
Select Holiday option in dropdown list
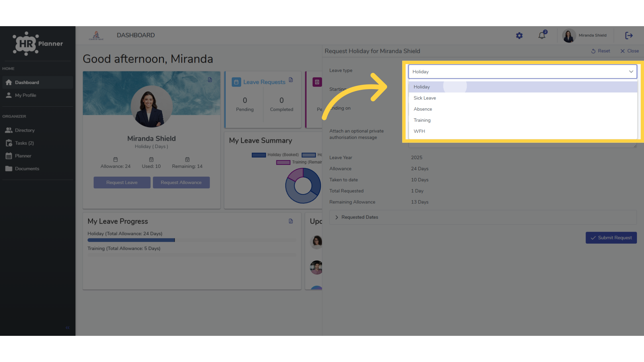coord(523,87)
